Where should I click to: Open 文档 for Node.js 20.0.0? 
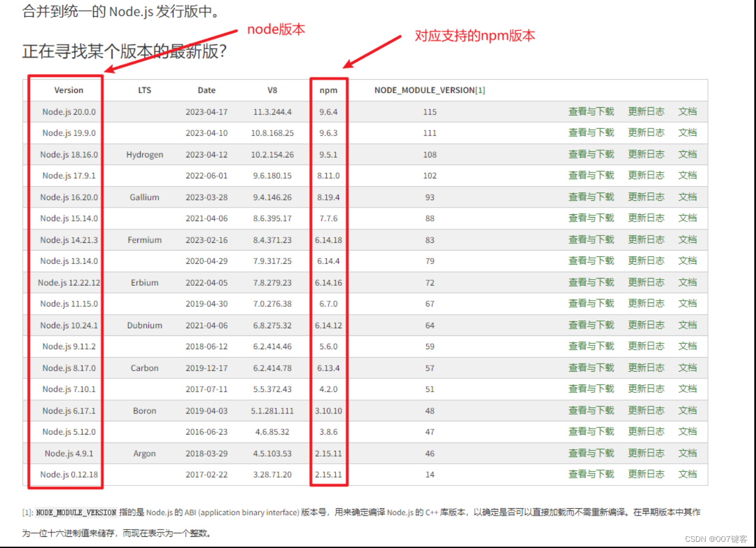[x=687, y=111]
